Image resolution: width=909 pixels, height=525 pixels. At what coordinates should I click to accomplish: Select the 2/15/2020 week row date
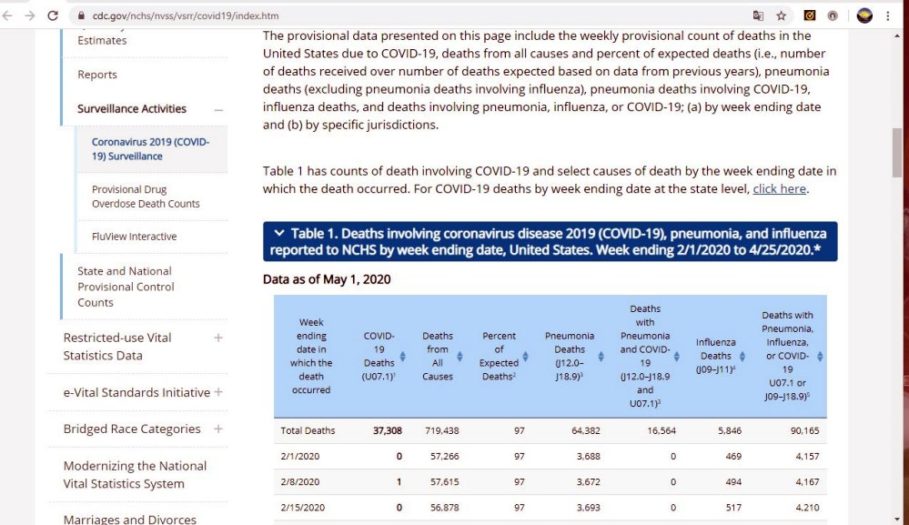coord(303,507)
